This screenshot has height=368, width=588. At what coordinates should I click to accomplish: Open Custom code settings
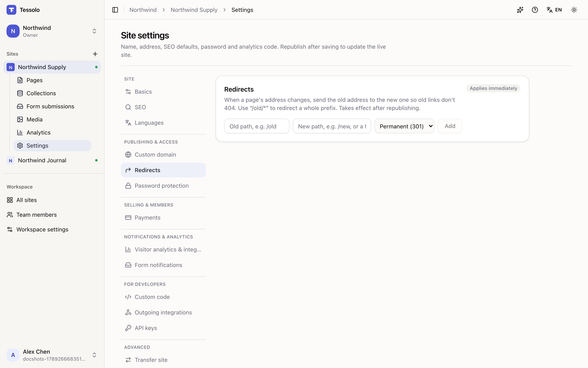pyautogui.click(x=163, y=297)
